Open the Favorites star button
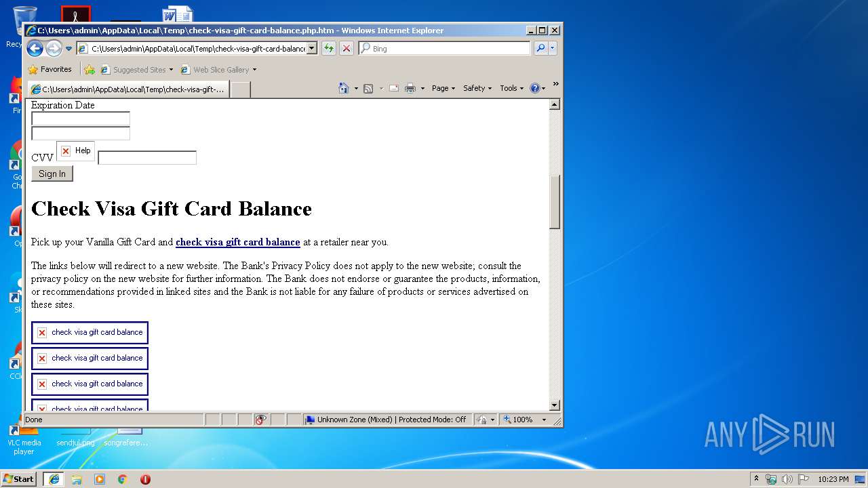The image size is (868, 488). (50, 69)
